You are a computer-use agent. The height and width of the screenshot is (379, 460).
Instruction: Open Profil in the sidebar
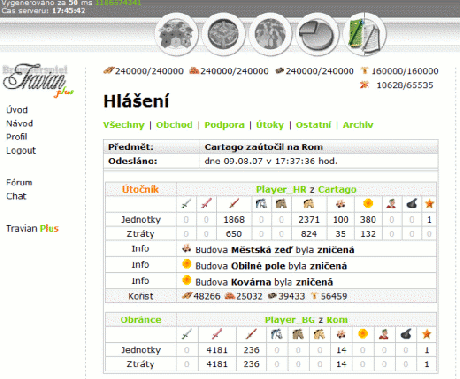[x=17, y=137]
